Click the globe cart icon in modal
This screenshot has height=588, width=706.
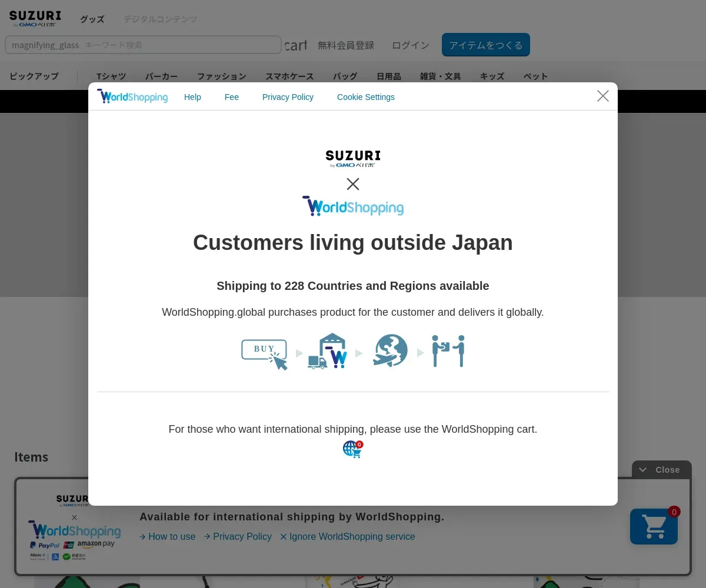click(x=353, y=449)
